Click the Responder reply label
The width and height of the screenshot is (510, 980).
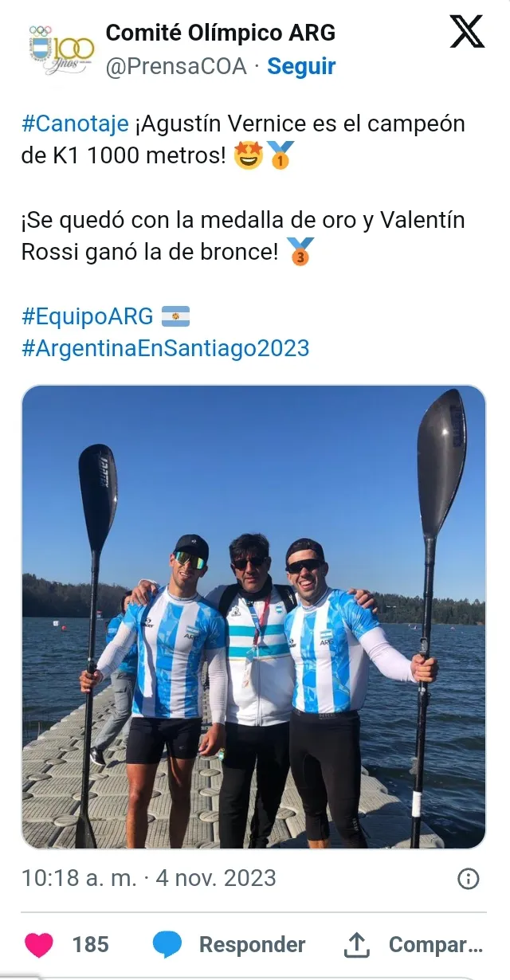252,945
